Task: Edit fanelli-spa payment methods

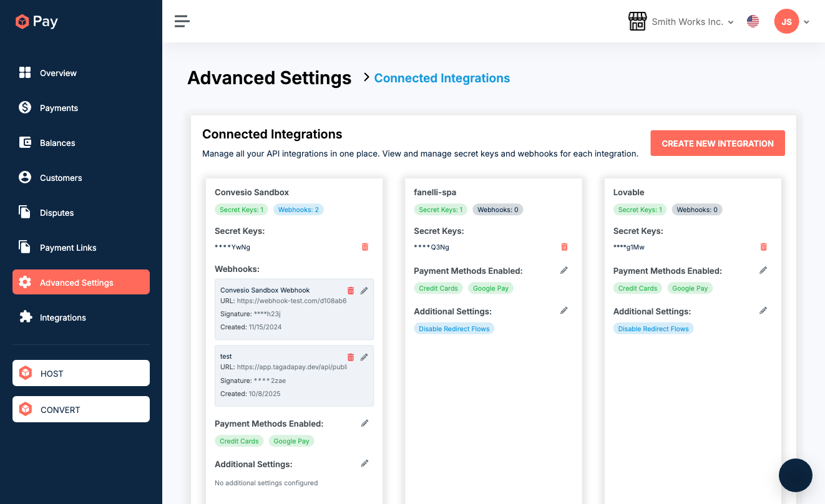Action: point(564,271)
